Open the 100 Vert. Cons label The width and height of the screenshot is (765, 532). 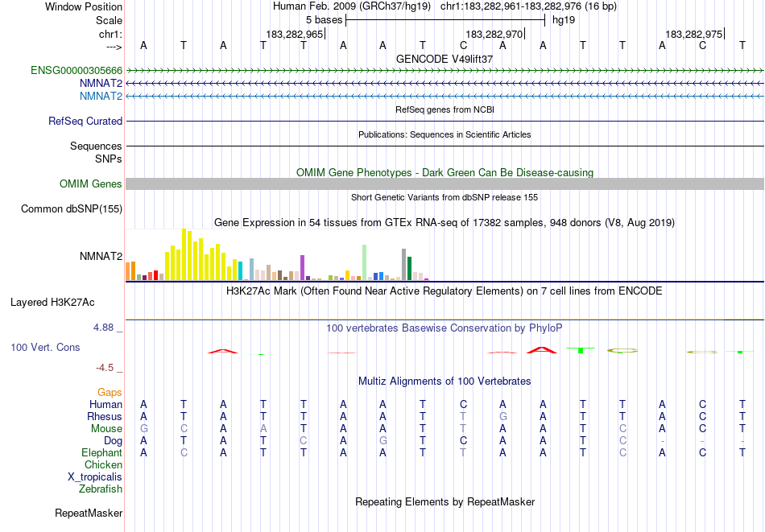45,347
